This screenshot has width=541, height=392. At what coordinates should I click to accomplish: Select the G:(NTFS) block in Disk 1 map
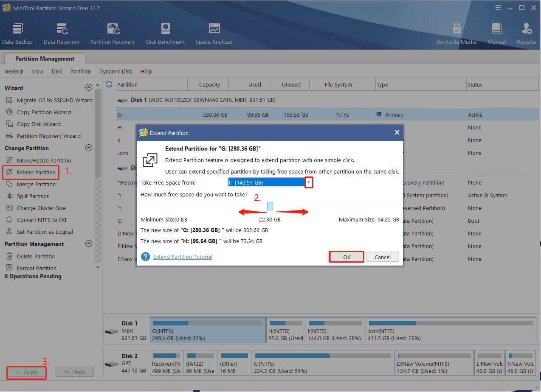[208, 330]
